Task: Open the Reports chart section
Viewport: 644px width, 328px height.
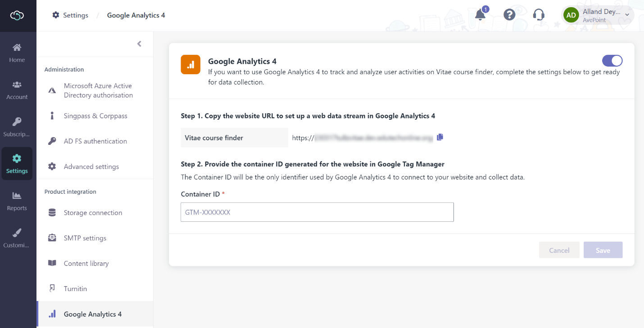Action: point(17,201)
